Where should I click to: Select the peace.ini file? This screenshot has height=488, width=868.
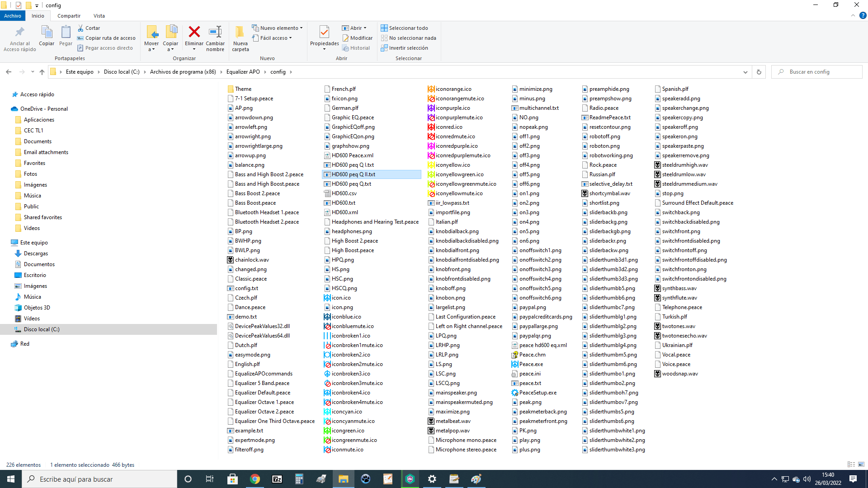526,374
